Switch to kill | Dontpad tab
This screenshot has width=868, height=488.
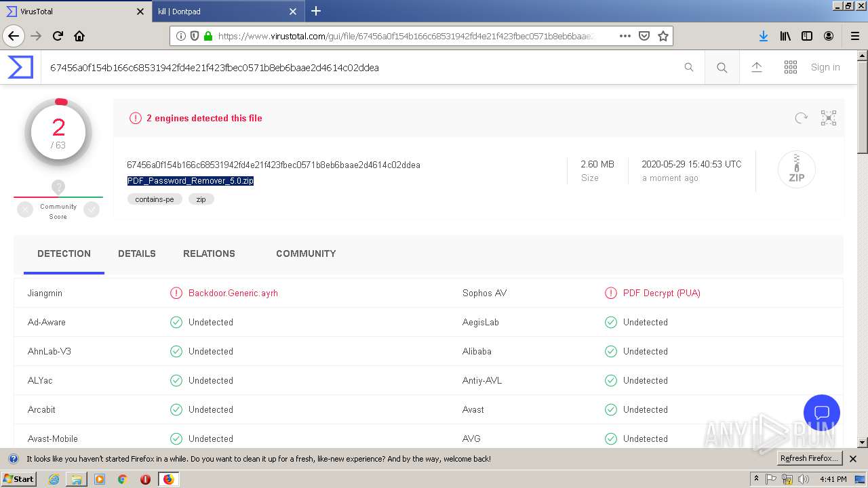(227, 11)
